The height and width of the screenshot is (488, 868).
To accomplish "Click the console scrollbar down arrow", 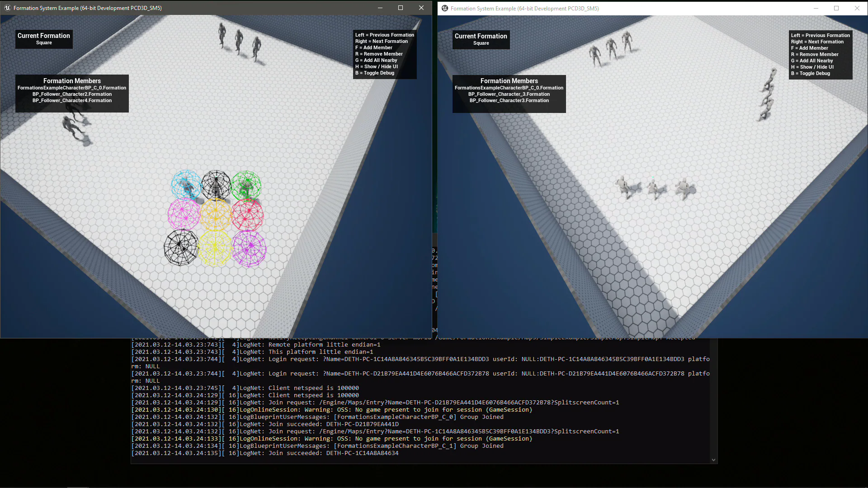I will click(713, 460).
